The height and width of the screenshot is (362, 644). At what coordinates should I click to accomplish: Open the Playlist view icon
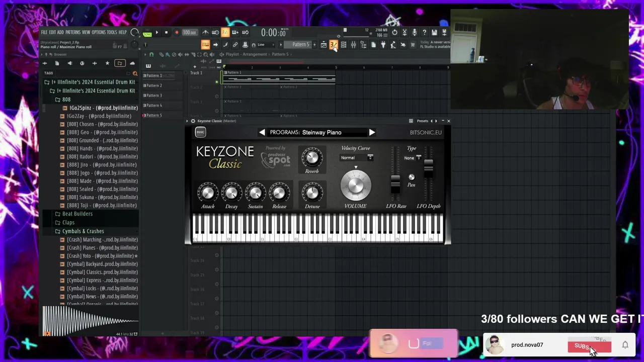point(324,45)
